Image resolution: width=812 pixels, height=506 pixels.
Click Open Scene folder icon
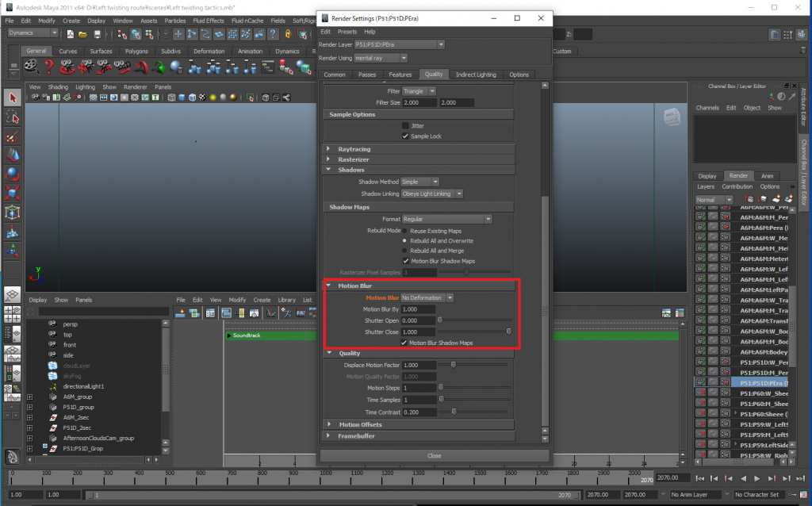[82, 34]
